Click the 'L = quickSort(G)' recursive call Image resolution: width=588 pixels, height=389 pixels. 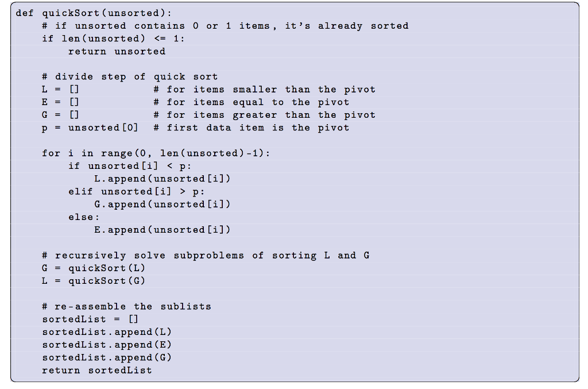pyautogui.click(x=94, y=281)
